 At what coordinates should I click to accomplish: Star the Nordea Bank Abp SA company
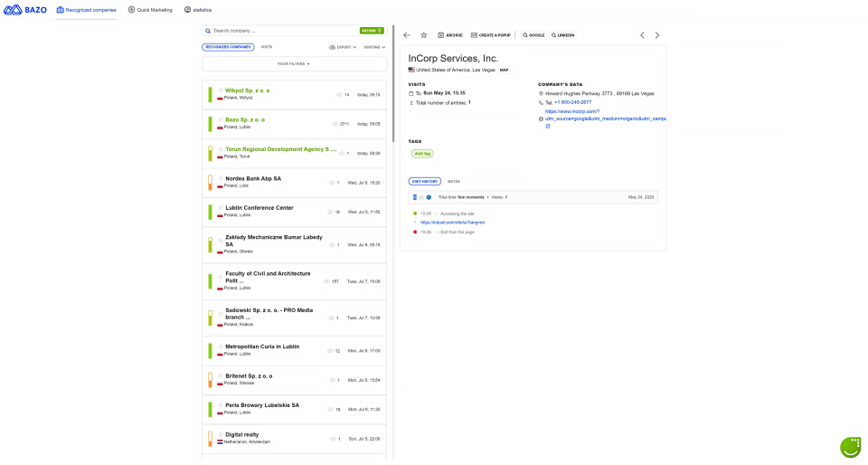coord(221,178)
